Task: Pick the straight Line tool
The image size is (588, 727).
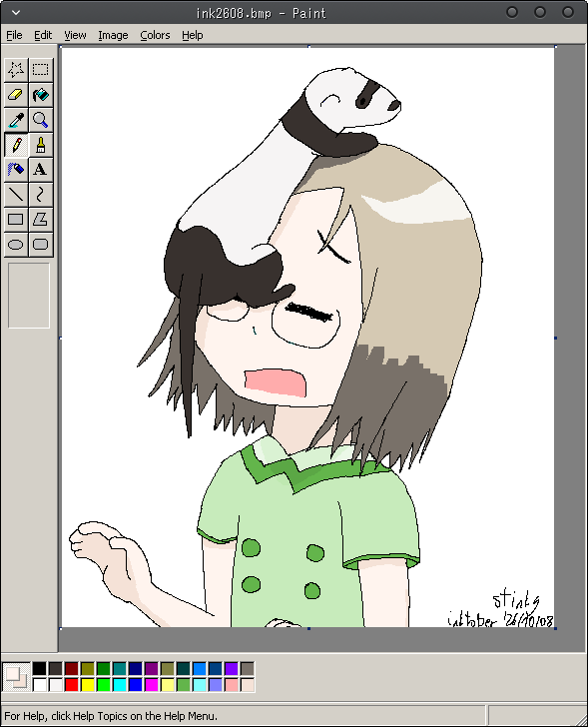Action: click(16, 195)
